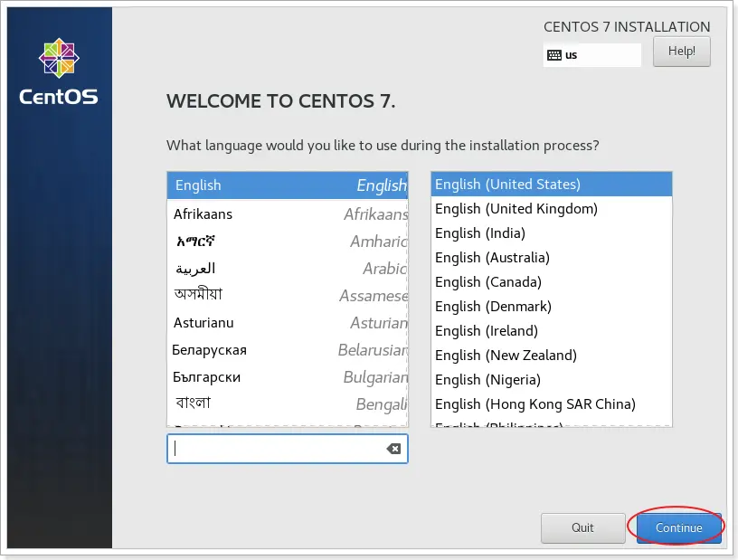Pick the Arabic language row
The image size is (738, 560).
click(x=288, y=269)
